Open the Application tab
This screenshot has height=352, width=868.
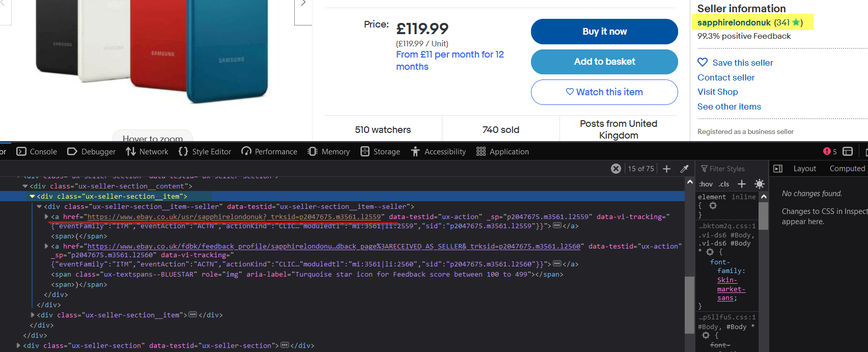(502, 152)
